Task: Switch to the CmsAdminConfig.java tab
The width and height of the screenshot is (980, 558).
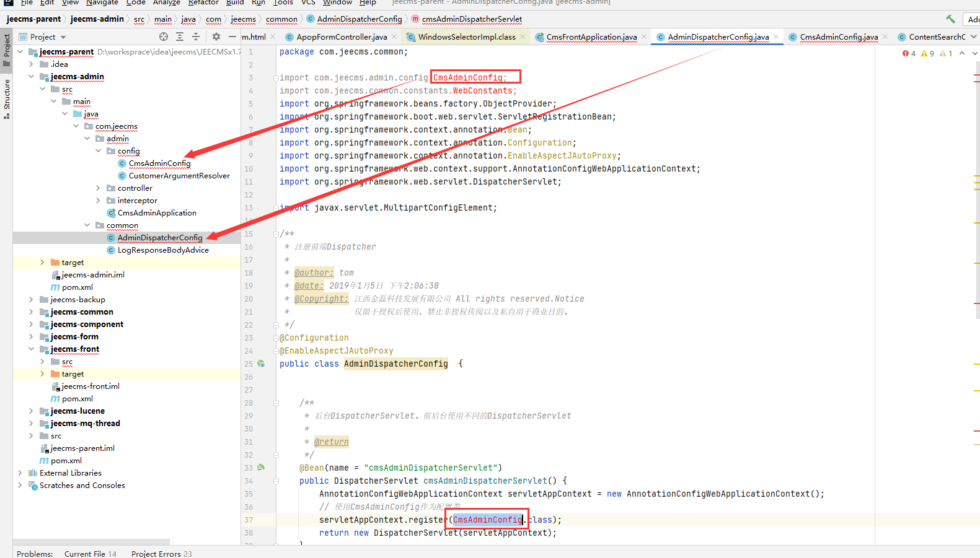Action: (x=838, y=37)
